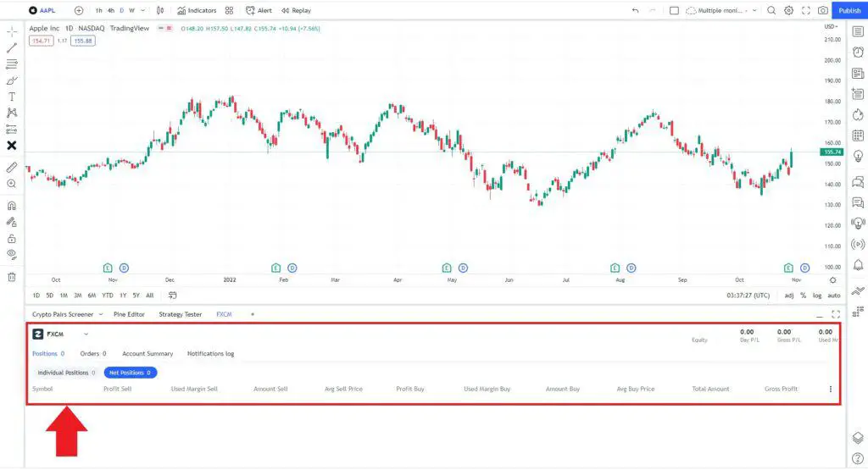Image resolution: width=868 pixels, height=470 pixels.
Task: Toggle log scale
Action: pyautogui.click(x=817, y=296)
